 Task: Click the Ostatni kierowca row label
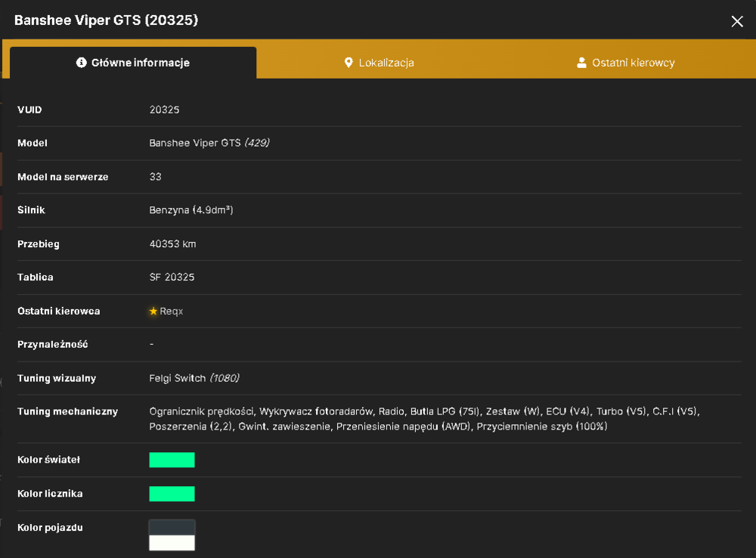59,311
